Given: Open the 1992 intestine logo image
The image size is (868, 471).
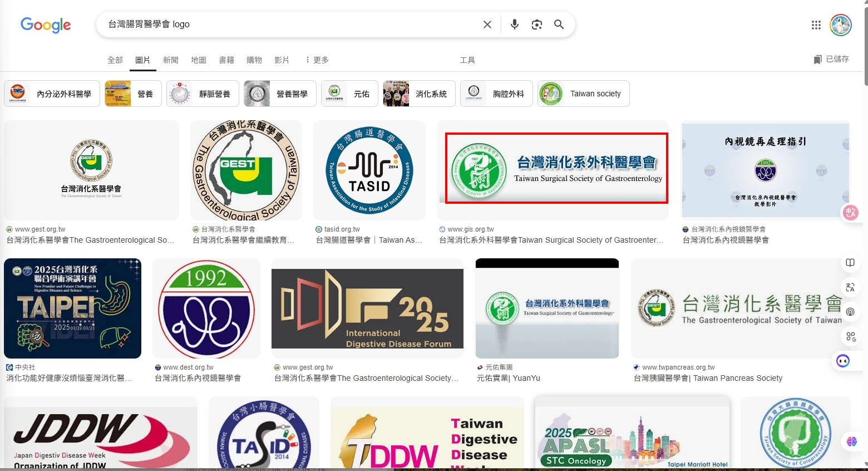Looking at the screenshot, I should pos(206,308).
